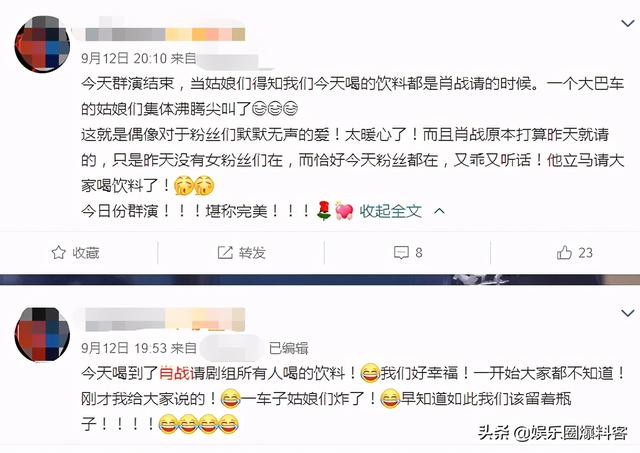
Task: Open comments via the speech bubble icon
Action: pos(401,253)
